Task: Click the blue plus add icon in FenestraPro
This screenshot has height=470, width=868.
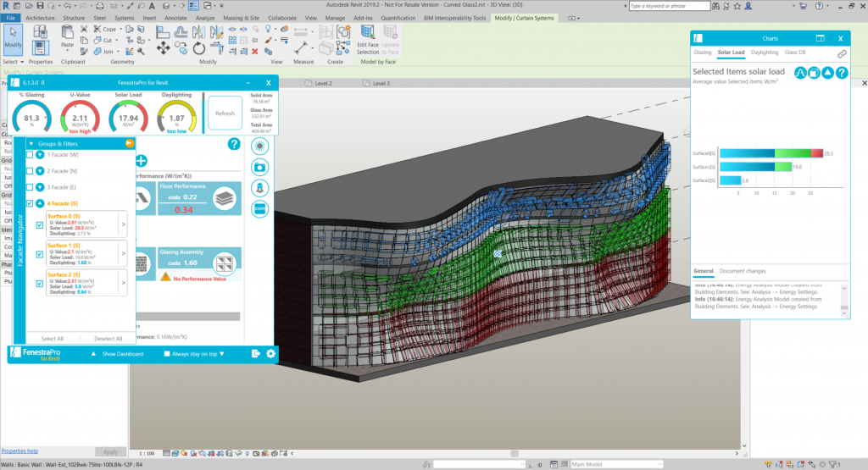Action: (142, 161)
